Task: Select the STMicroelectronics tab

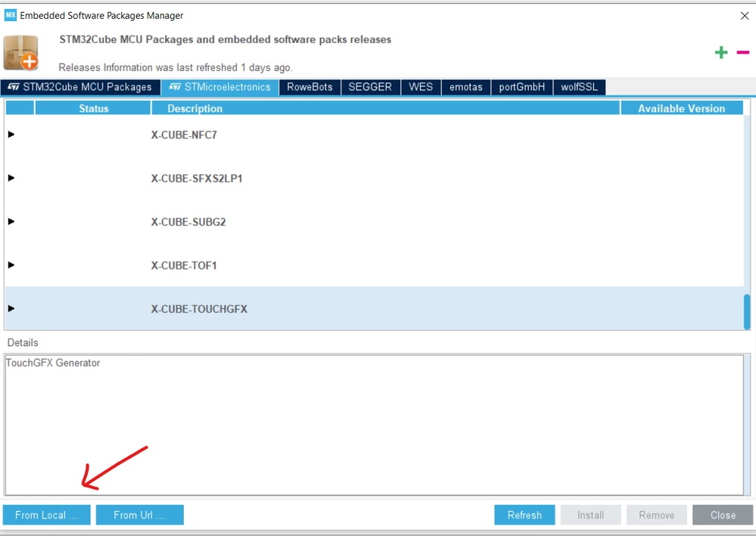Action: (220, 87)
